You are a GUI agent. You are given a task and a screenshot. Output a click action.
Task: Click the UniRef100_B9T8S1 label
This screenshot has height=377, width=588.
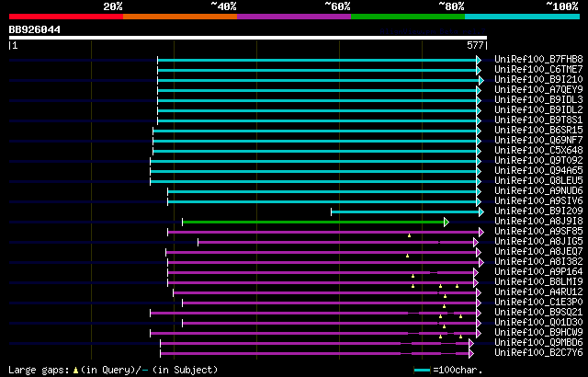pos(538,120)
